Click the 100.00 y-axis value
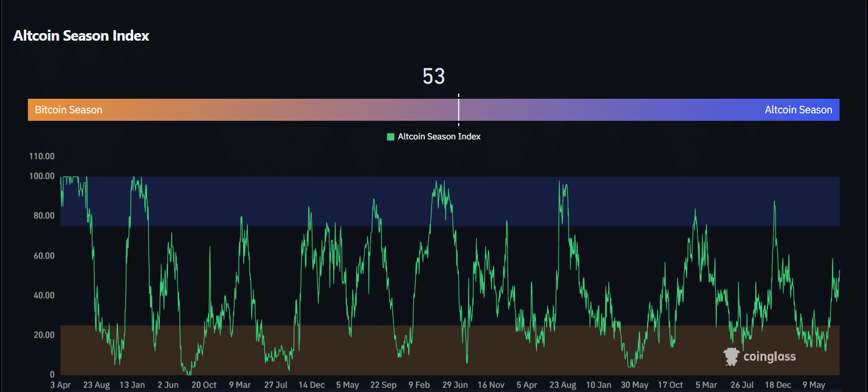 click(41, 176)
